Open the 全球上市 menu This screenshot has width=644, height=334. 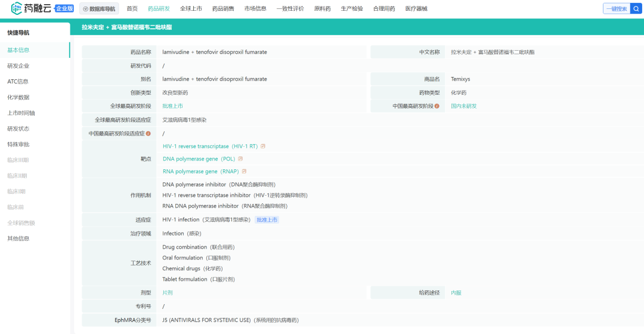[x=191, y=9]
